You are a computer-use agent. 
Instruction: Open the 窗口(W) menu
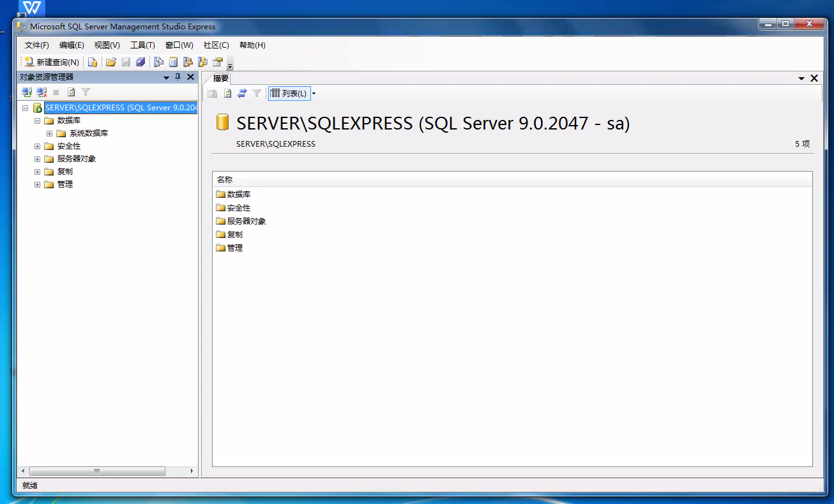179,45
